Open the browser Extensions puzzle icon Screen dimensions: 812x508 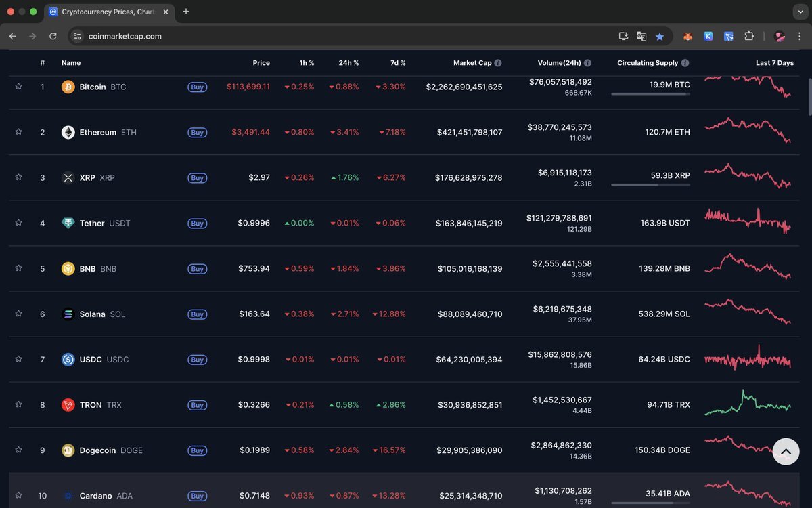(749, 36)
